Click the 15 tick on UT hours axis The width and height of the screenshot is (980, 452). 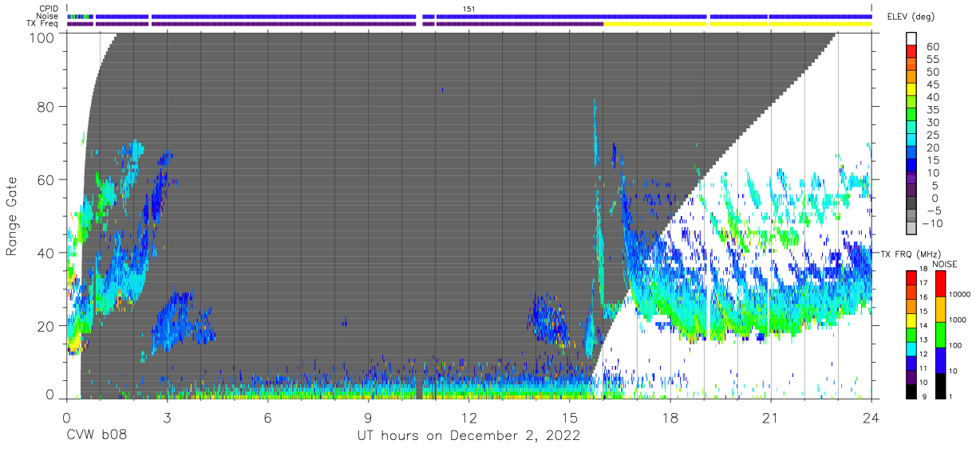[569, 417]
